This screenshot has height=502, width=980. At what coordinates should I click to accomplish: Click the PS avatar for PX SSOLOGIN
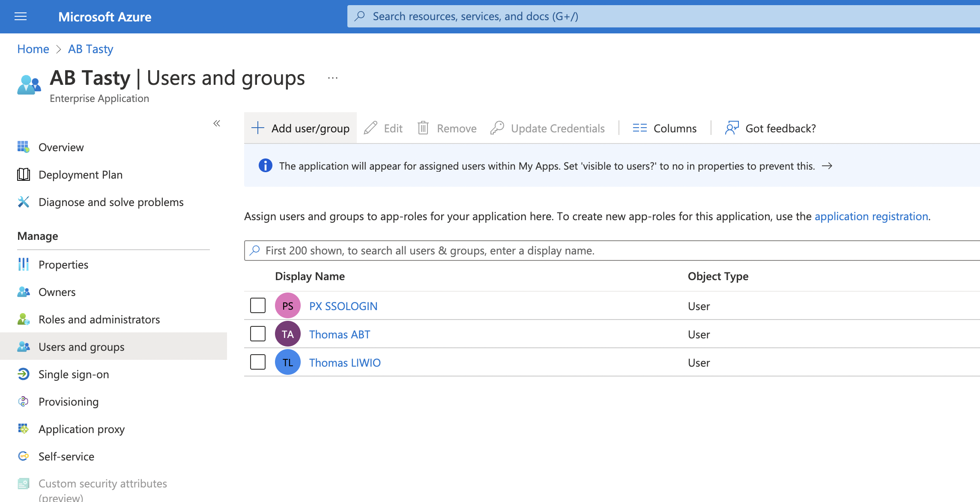click(288, 305)
